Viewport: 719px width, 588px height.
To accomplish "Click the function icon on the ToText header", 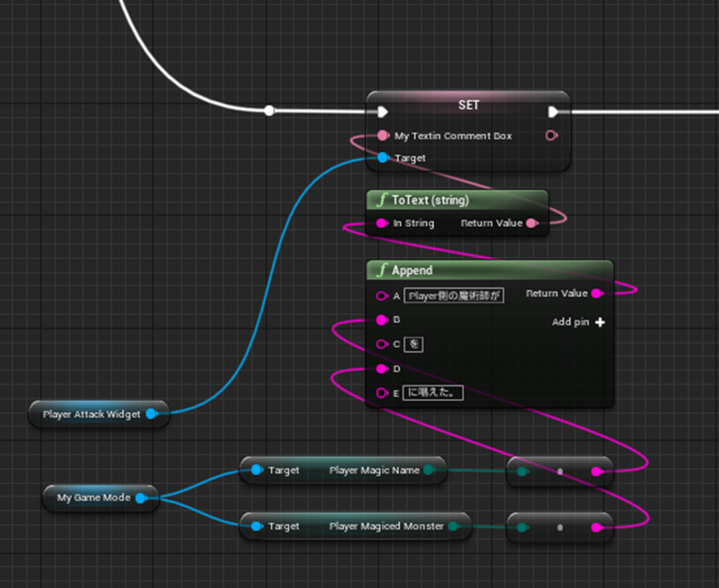I will [381, 200].
